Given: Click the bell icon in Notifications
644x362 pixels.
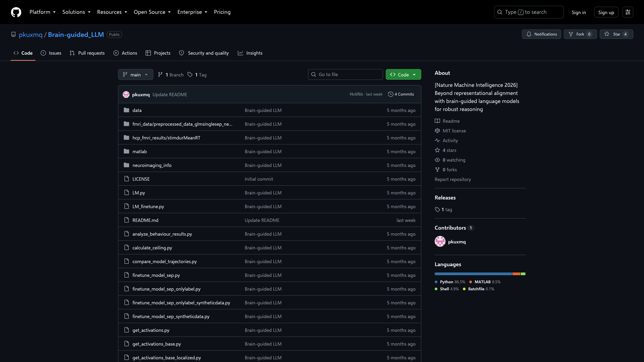Looking at the screenshot, I should coord(529,34).
